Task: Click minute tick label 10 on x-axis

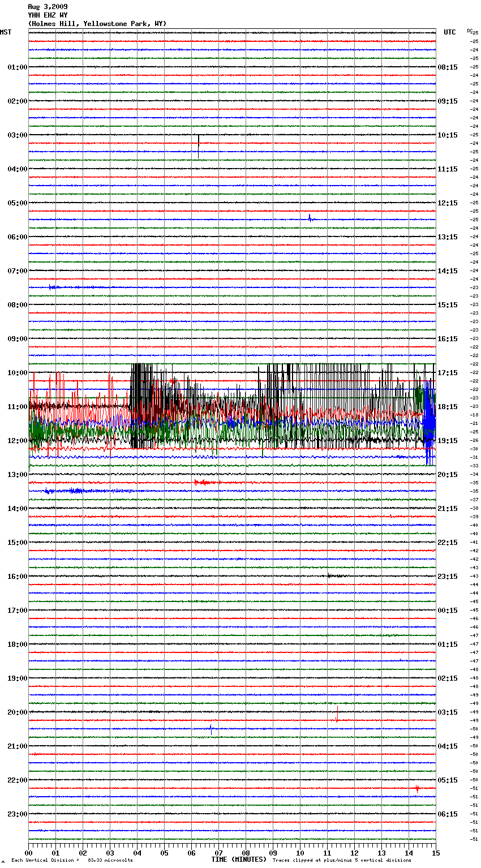Action: tap(300, 853)
